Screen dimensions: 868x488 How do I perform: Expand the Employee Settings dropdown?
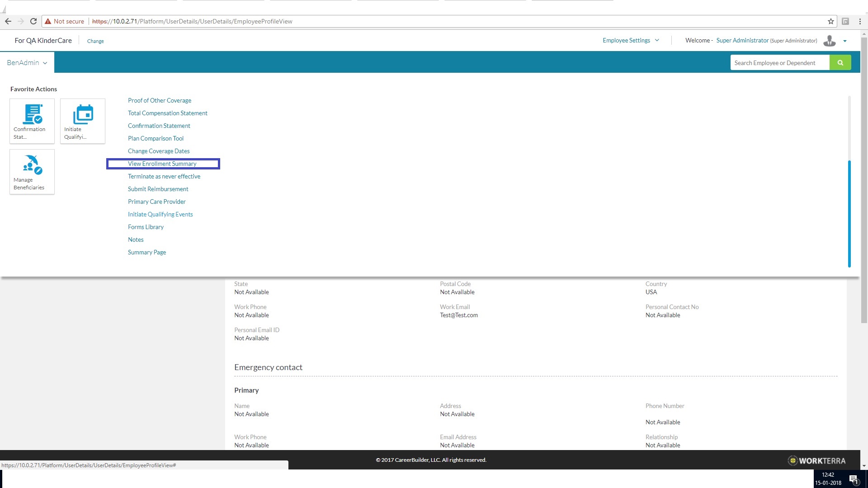pyautogui.click(x=631, y=41)
